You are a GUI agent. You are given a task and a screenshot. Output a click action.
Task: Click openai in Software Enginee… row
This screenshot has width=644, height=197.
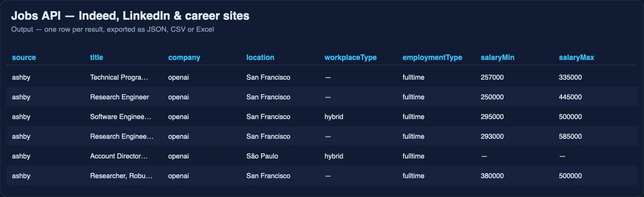point(179,117)
